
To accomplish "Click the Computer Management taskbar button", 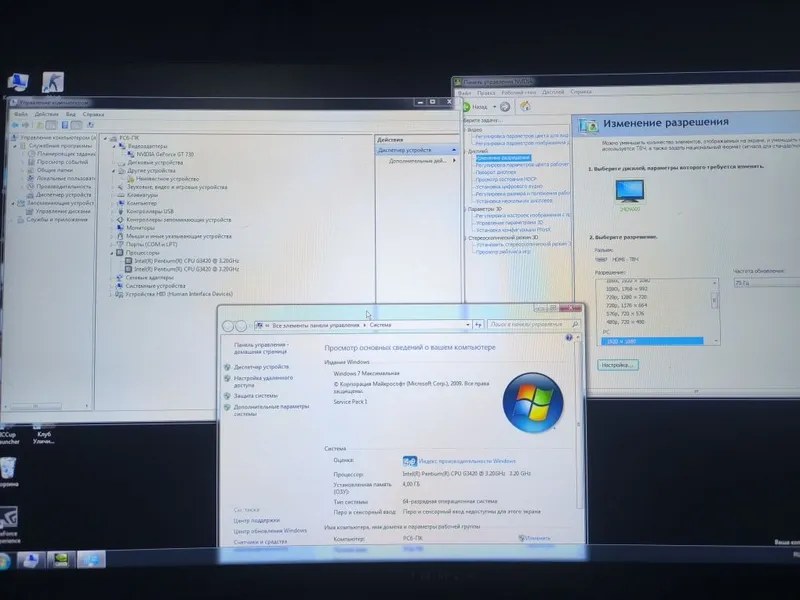I will pyautogui.click(x=31, y=560).
